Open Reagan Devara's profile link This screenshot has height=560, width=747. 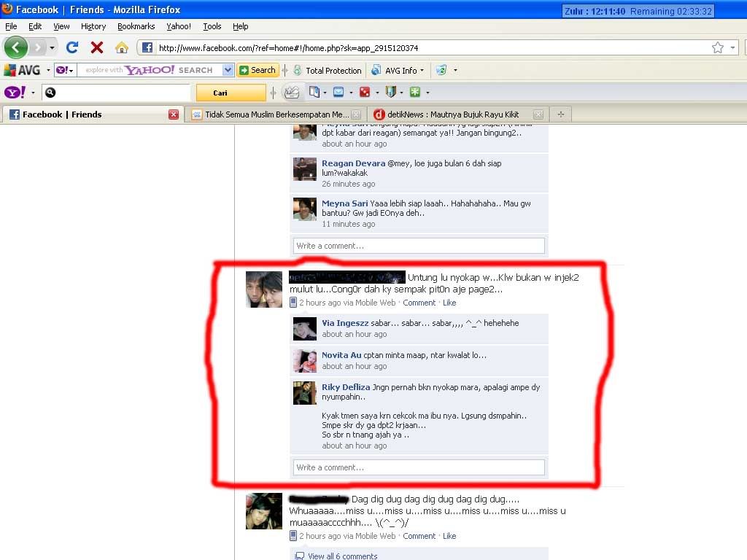tap(354, 163)
